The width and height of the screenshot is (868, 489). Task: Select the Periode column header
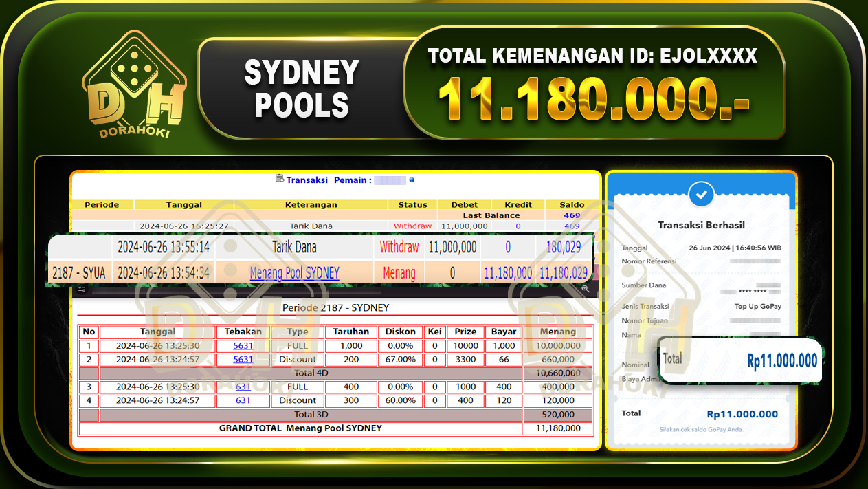click(x=102, y=204)
